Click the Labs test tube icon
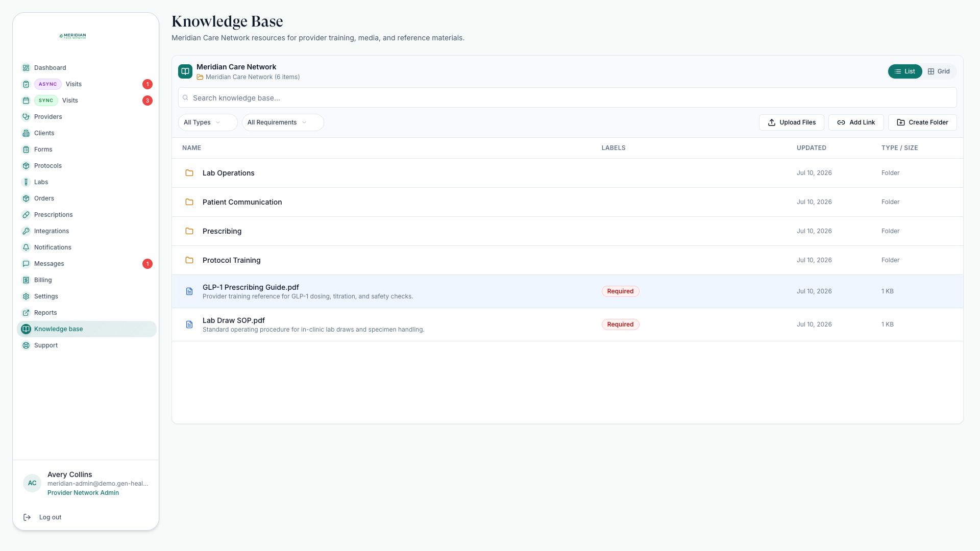 pyautogui.click(x=26, y=182)
